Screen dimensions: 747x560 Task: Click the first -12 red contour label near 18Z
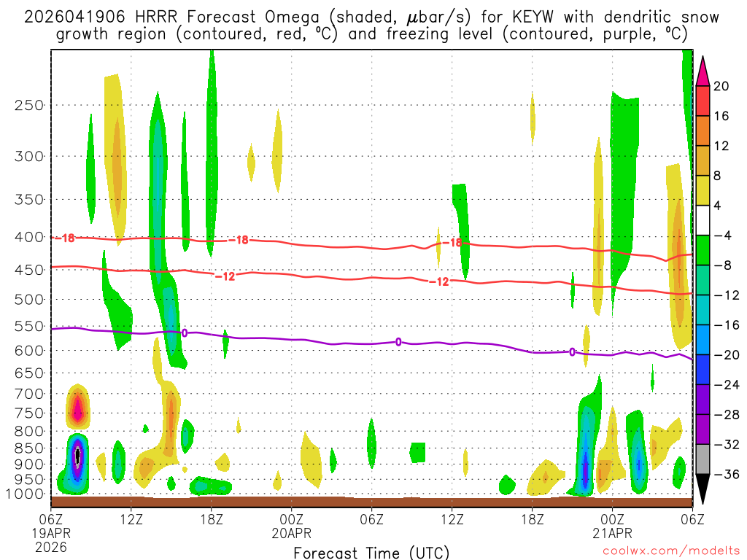coord(225,276)
